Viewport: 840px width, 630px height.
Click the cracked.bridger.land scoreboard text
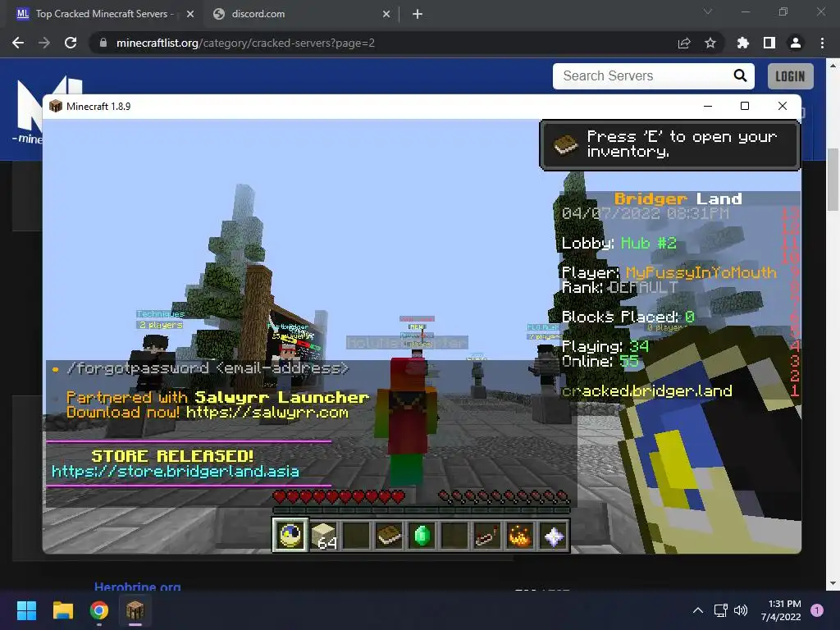(x=646, y=391)
